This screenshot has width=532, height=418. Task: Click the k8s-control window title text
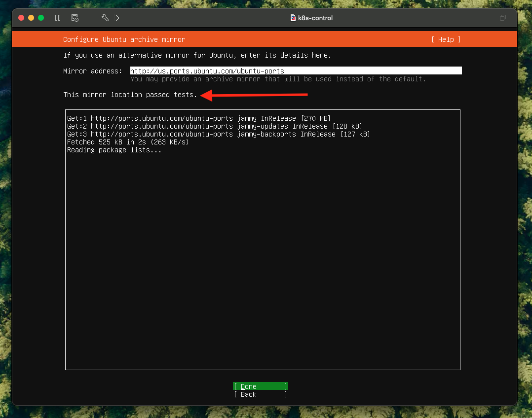click(315, 18)
